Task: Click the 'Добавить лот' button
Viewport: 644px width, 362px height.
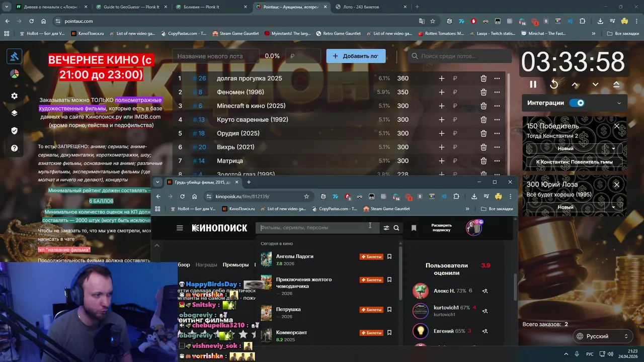Action: tap(356, 56)
